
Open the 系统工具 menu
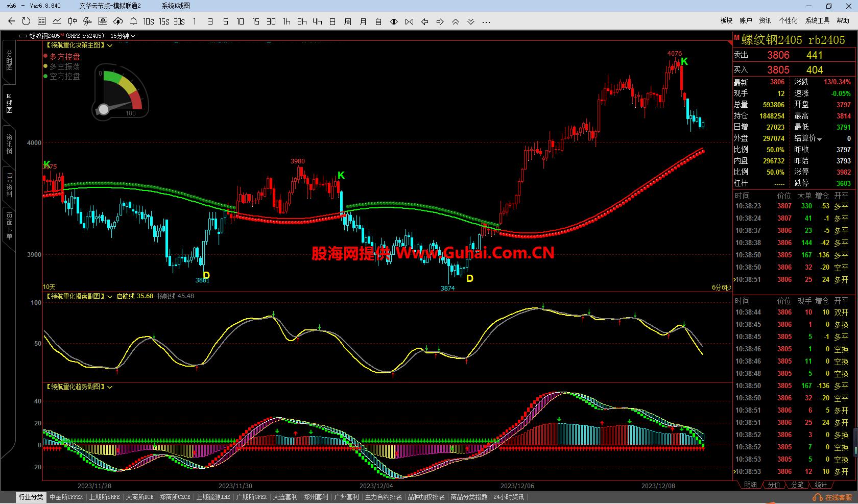click(x=817, y=20)
